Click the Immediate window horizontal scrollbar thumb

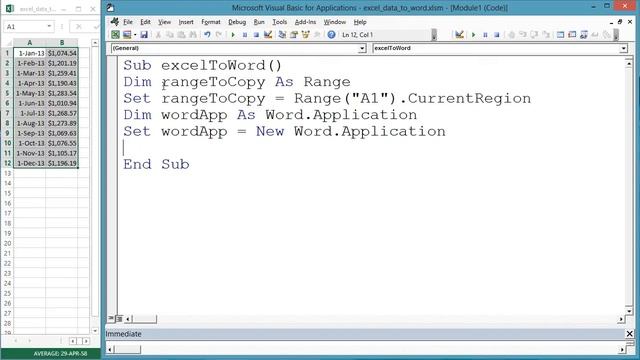(127, 349)
